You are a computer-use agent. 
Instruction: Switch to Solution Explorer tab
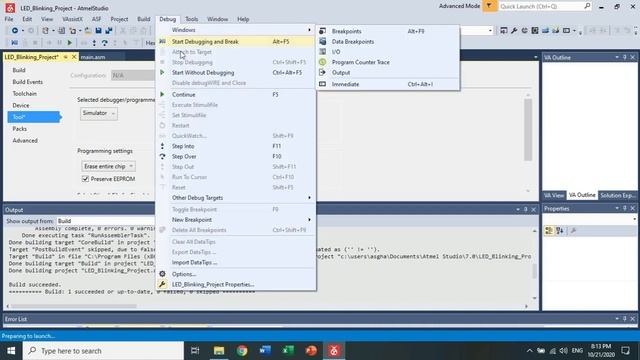click(x=617, y=196)
